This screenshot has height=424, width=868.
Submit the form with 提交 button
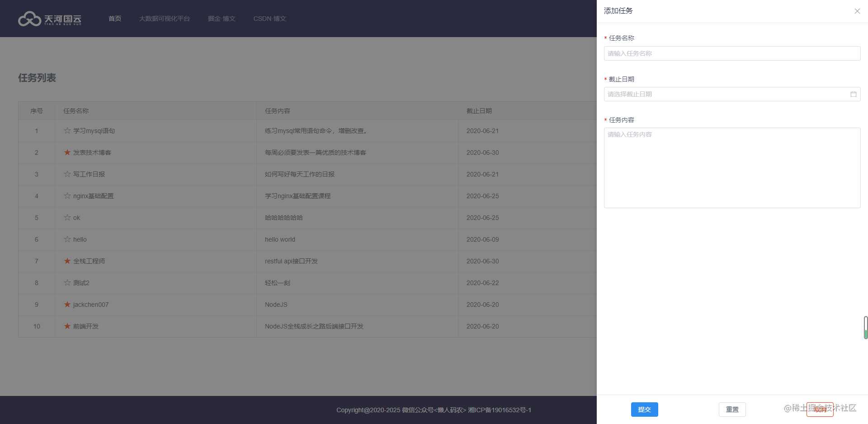pos(645,410)
